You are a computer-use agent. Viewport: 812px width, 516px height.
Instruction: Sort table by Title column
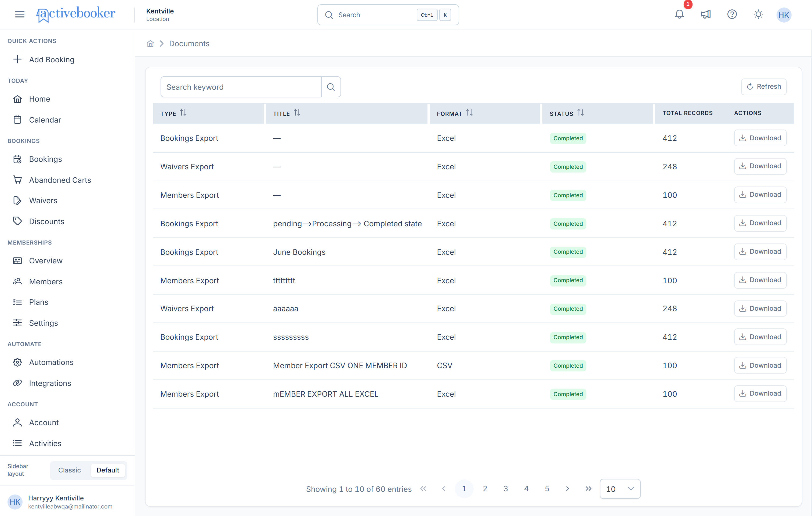[297, 113]
